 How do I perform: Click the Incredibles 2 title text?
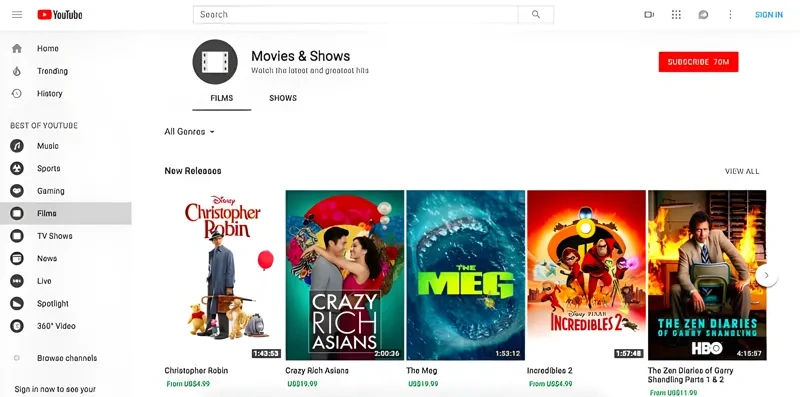pyautogui.click(x=549, y=370)
